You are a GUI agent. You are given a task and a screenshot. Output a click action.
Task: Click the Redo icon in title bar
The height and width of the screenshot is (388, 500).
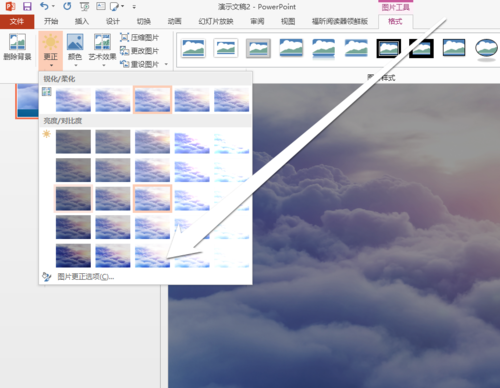(x=67, y=6)
